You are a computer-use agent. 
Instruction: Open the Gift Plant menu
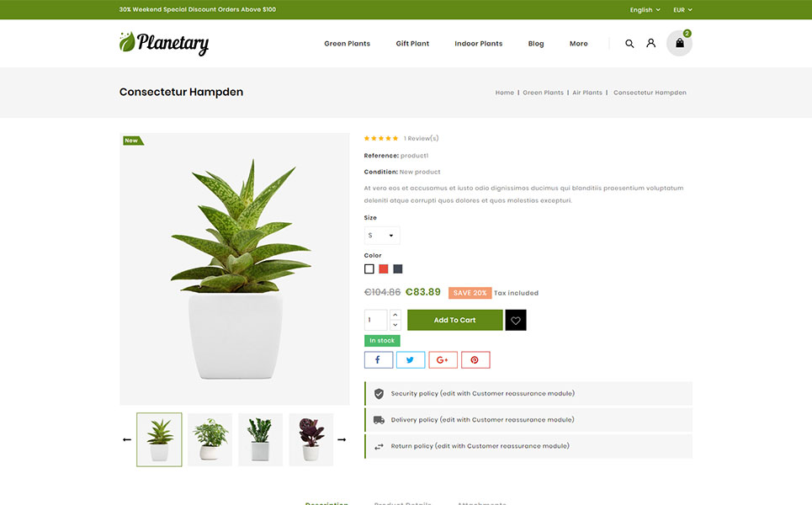pos(412,44)
